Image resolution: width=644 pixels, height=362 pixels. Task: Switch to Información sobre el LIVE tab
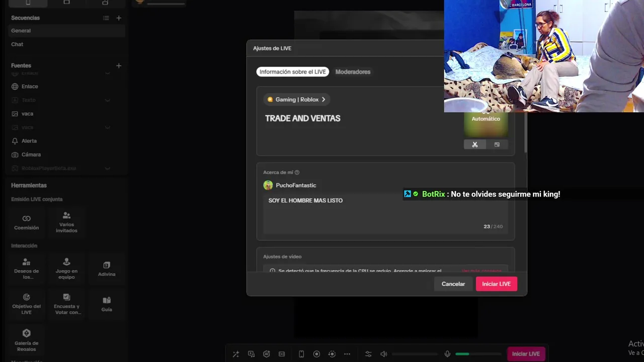(292, 72)
